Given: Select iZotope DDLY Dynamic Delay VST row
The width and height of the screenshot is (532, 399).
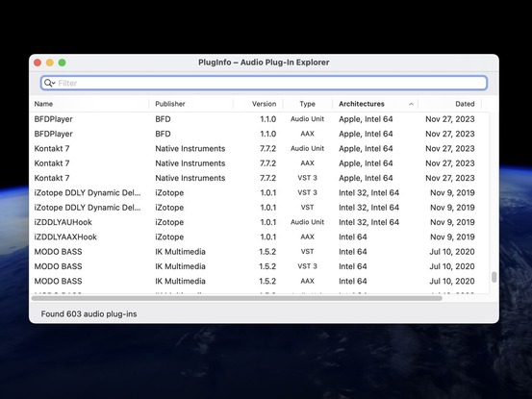Looking at the screenshot, I should click(x=260, y=208).
